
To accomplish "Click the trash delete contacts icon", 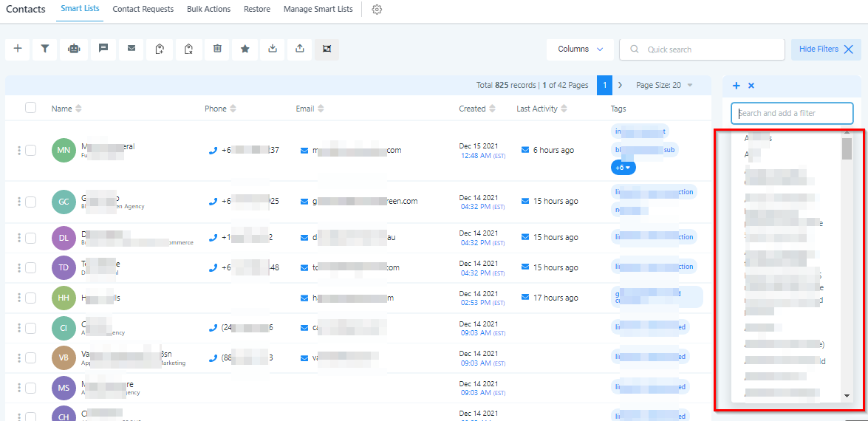I will (x=217, y=49).
